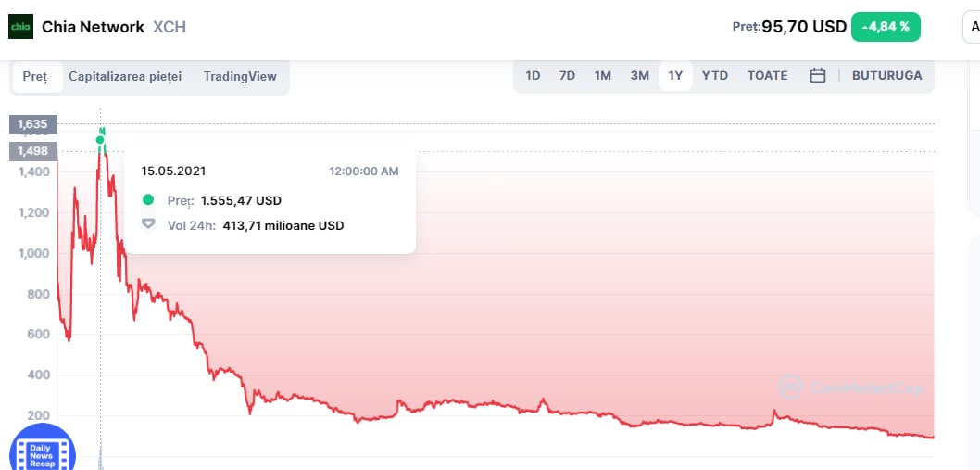Switch to Capitalizarea pieței tab
The image size is (980, 470).
(x=125, y=76)
